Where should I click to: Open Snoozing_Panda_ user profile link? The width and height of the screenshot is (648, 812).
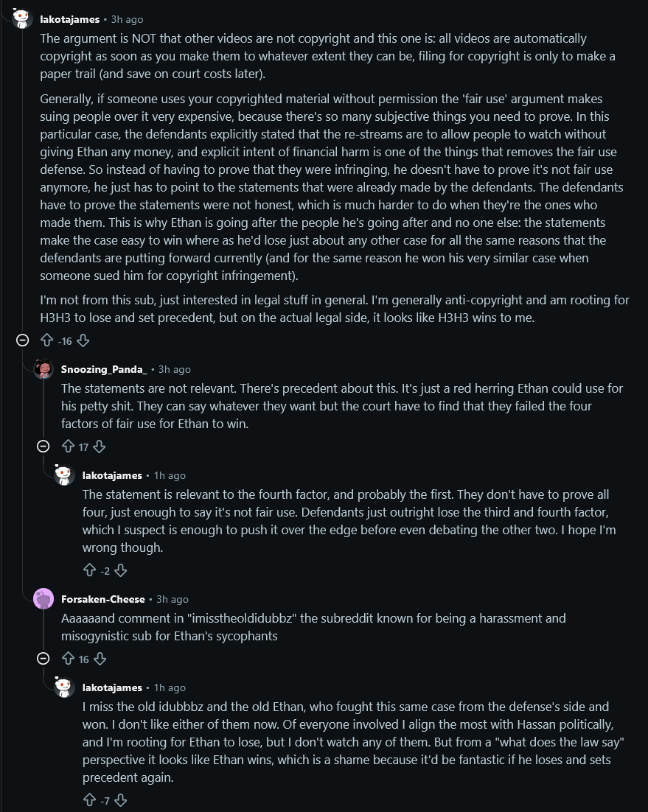104,369
